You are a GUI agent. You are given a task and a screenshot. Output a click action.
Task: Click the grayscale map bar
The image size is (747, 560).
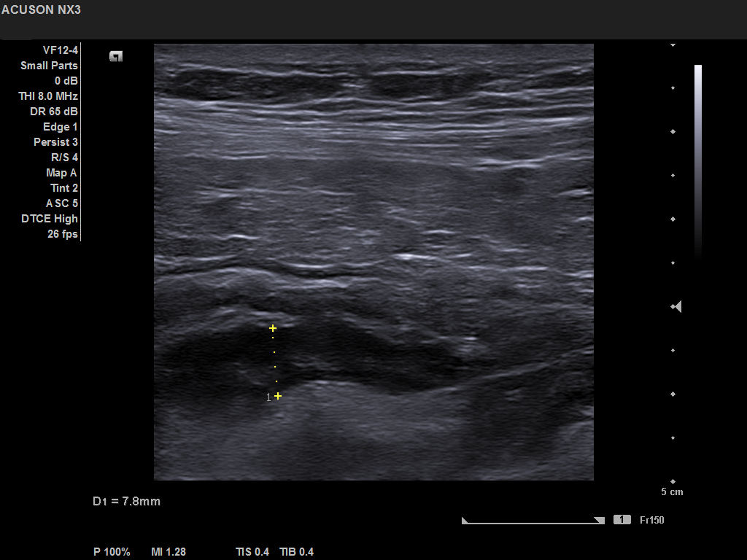tap(698, 160)
